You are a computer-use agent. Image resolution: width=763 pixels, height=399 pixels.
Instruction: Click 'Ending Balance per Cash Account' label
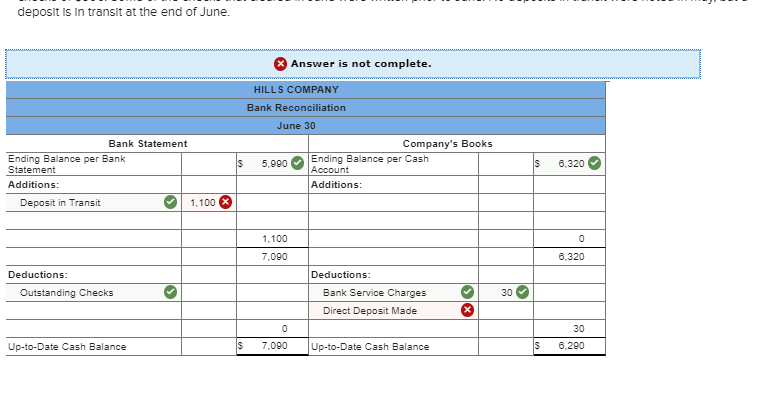click(x=370, y=164)
